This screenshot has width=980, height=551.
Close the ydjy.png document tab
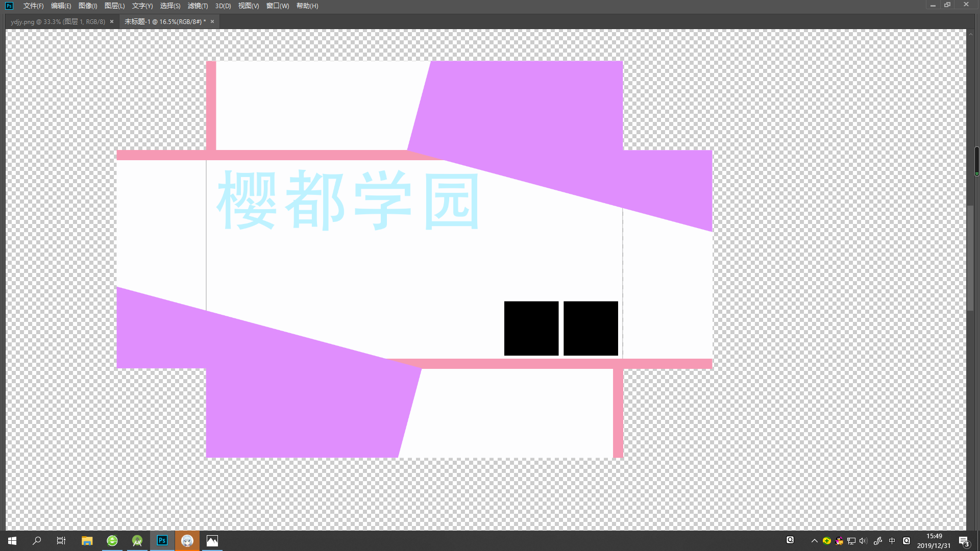[112, 21]
